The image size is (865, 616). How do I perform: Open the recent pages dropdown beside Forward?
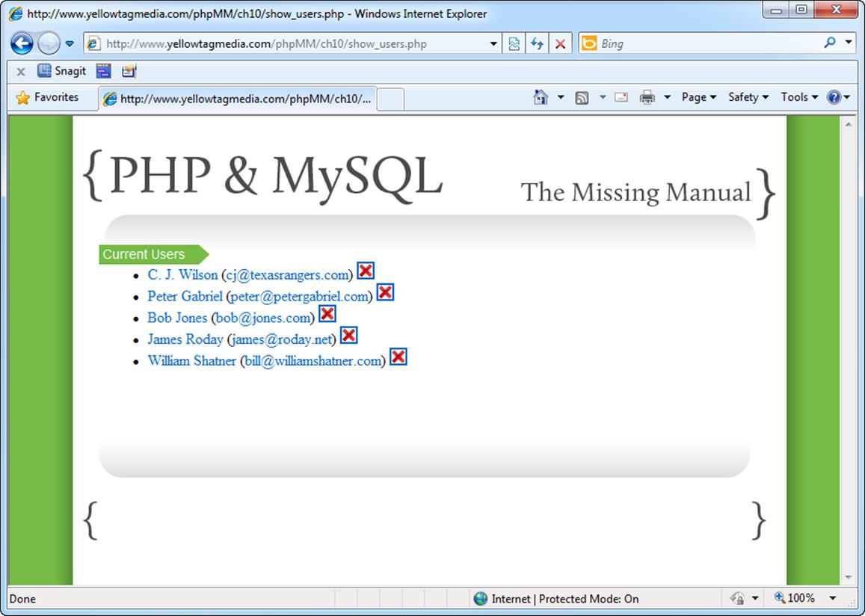(70, 43)
